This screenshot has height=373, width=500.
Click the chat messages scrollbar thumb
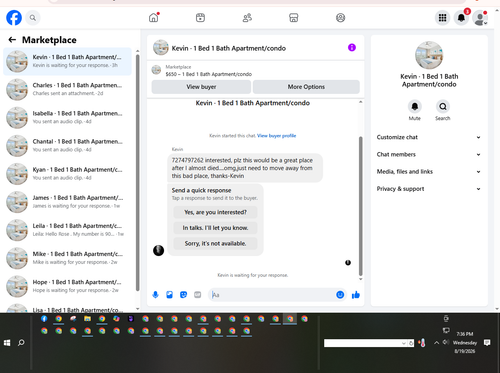pos(360,205)
